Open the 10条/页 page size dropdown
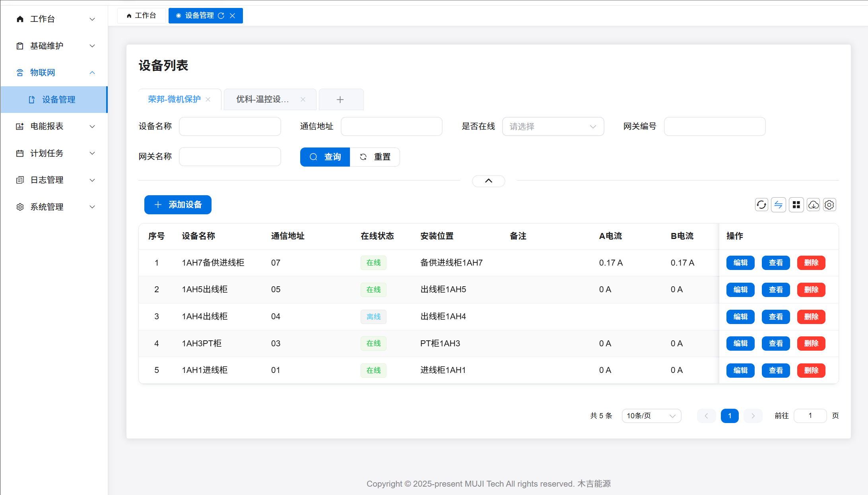 pyautogui.click(x=651, y=416)
